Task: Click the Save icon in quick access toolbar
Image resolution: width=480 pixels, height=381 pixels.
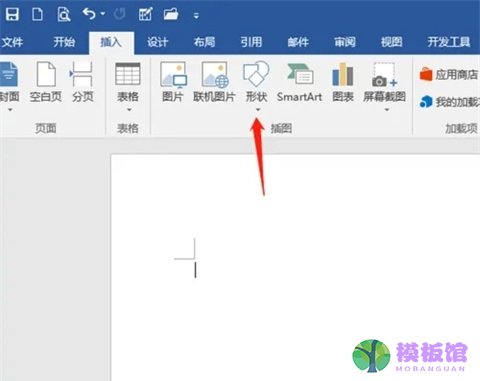Action: pyautogui.click(x=12, y=15)
